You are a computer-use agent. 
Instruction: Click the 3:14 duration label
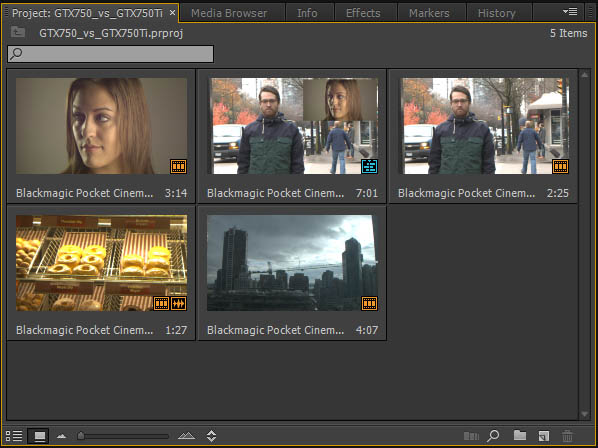176,193
